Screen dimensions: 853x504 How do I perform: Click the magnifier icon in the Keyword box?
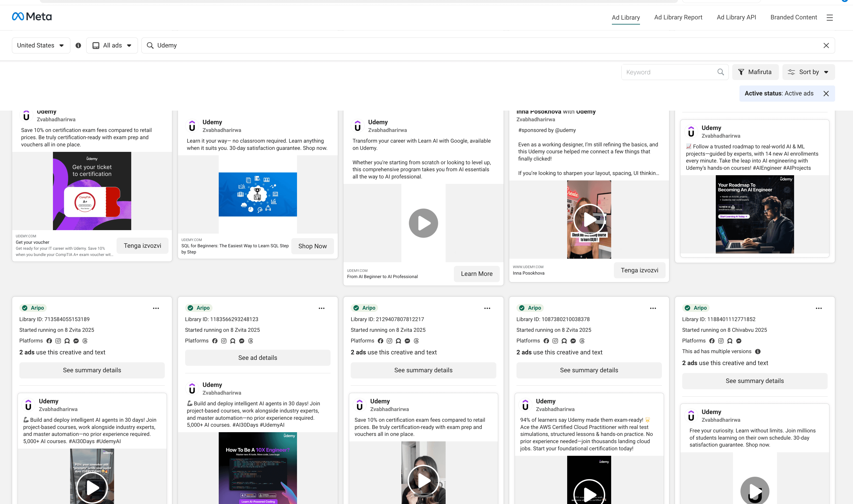click(721, 72)
